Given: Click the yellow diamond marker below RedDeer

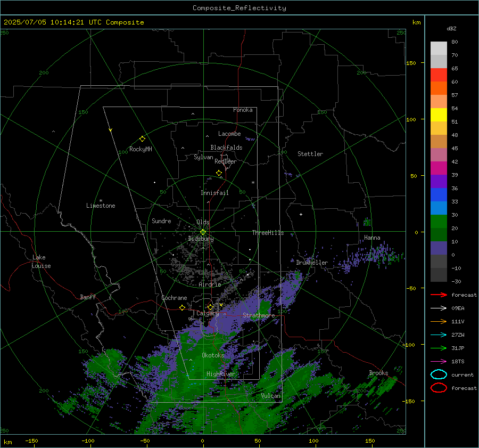Looking at the screenshot, I should pyautogui.click(x=219, y=173).
